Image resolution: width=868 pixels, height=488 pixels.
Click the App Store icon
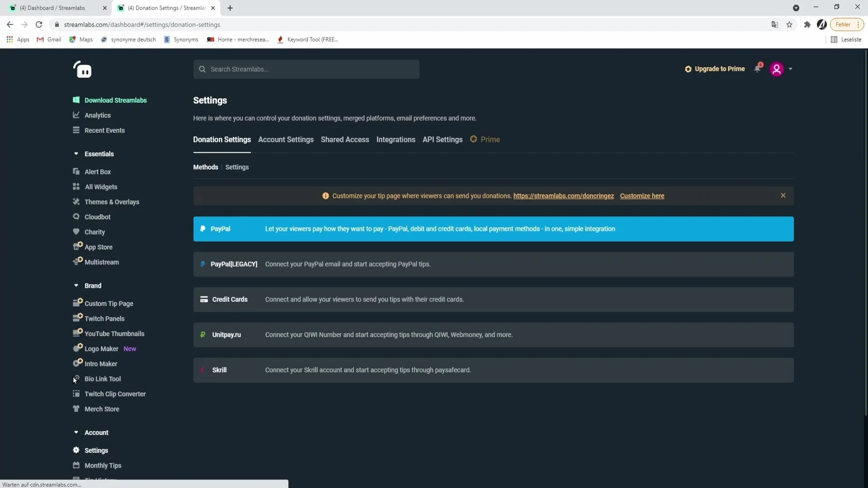click(x=77, y=246)
